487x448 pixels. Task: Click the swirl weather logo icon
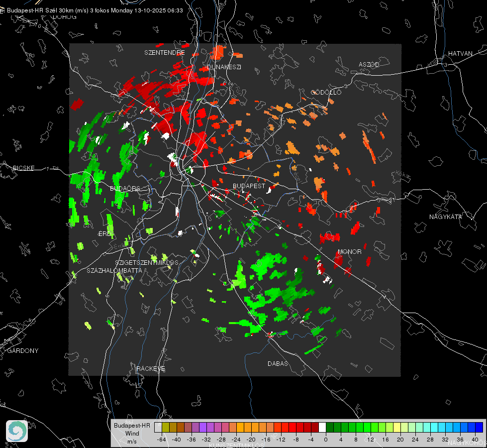click(x=17, y=431)
